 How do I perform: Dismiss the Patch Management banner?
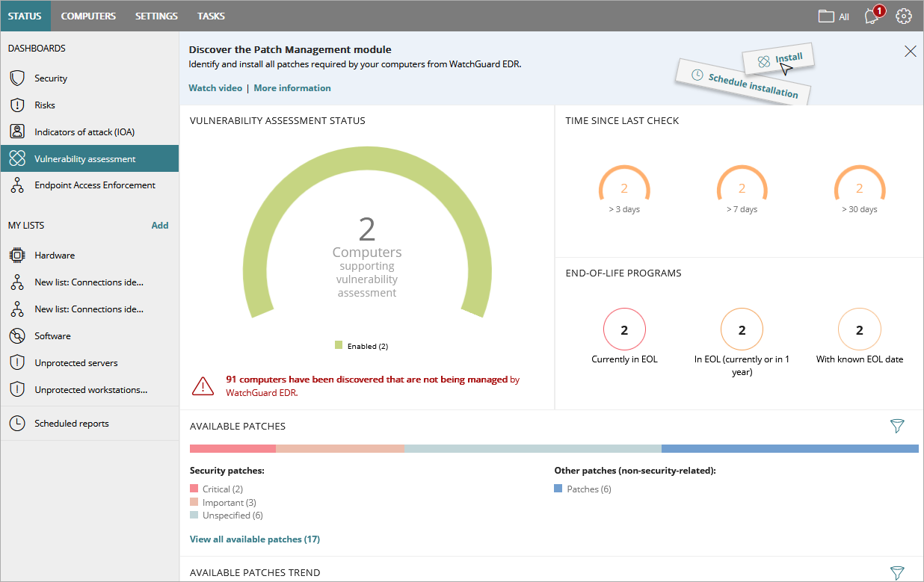[910, 51]
